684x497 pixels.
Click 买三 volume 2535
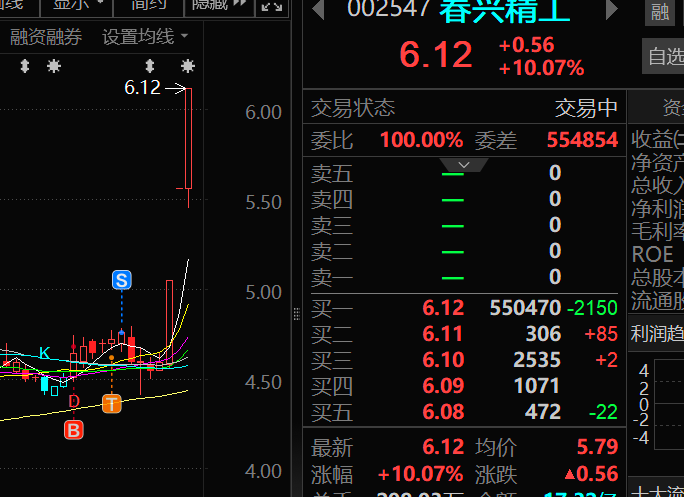click(537, 360)
